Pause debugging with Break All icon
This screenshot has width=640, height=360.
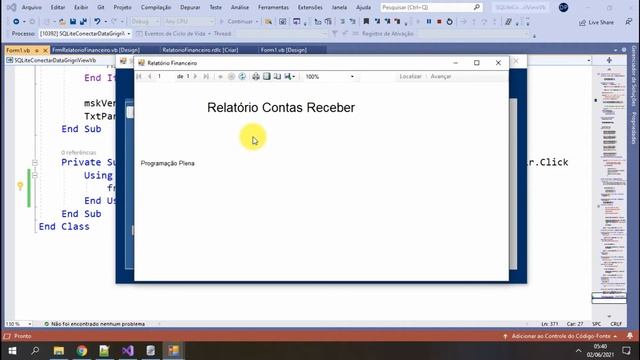tap(429, 22)
